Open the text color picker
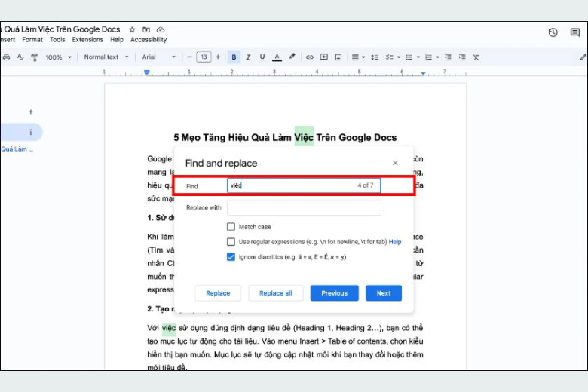 (x=277, y=57)
